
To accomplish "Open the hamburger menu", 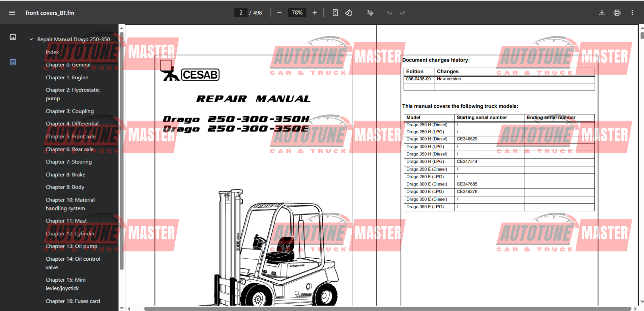I will 12,12.
